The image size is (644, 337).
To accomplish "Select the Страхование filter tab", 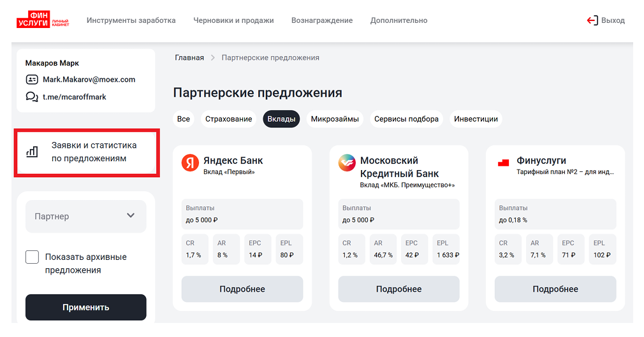I will 228,119.
